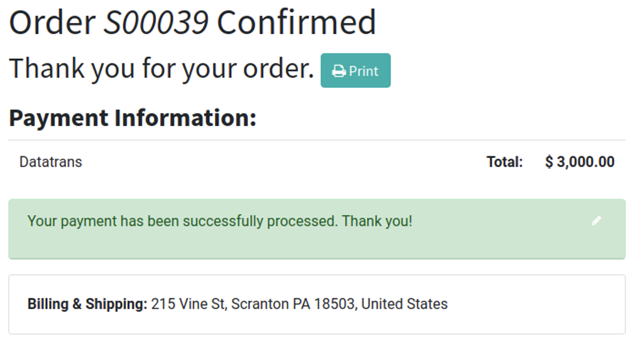Click the word Confirmed in the heading
This screenshot has width=639, height=364.
(296, 23)
